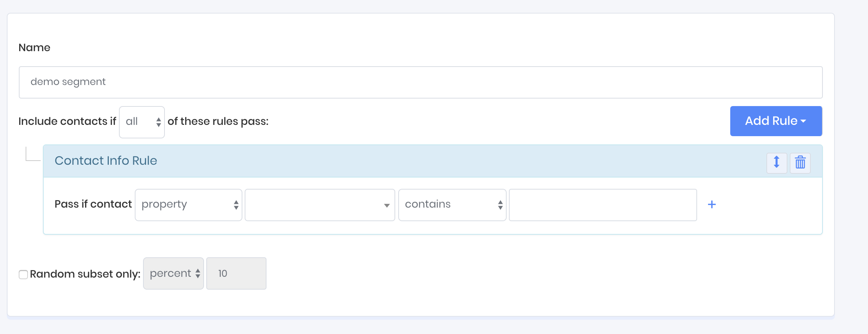Click the "Include contacts if" text
Image resolution: width=868 pixels, height=334 pixels.
(67, 121)
